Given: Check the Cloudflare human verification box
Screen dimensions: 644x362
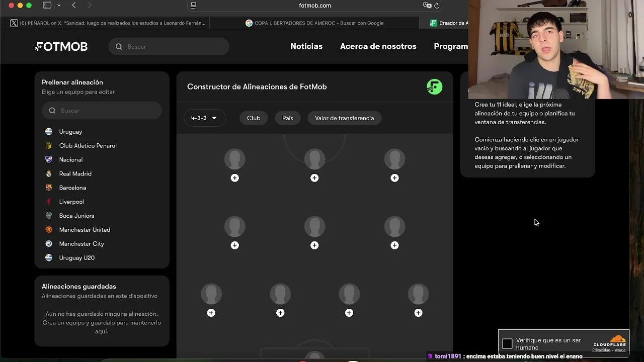Looking at the screenshot, I should coord(507,344).
